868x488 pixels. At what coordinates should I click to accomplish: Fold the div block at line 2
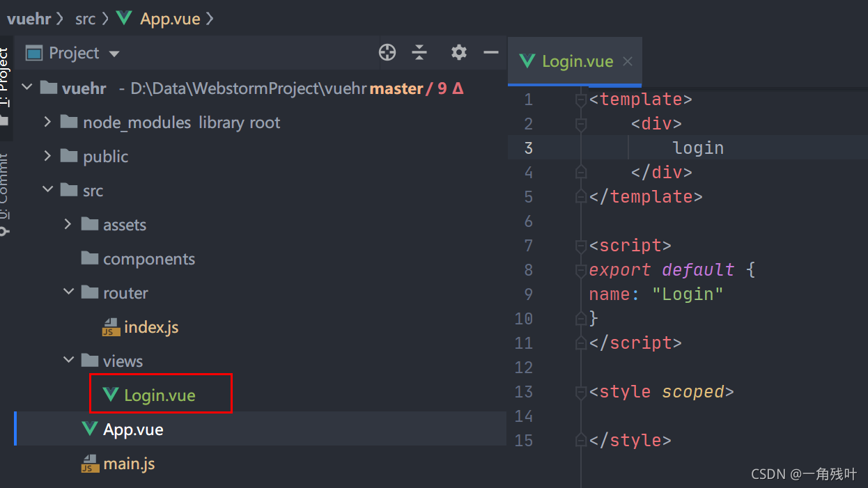coord(581,124)
